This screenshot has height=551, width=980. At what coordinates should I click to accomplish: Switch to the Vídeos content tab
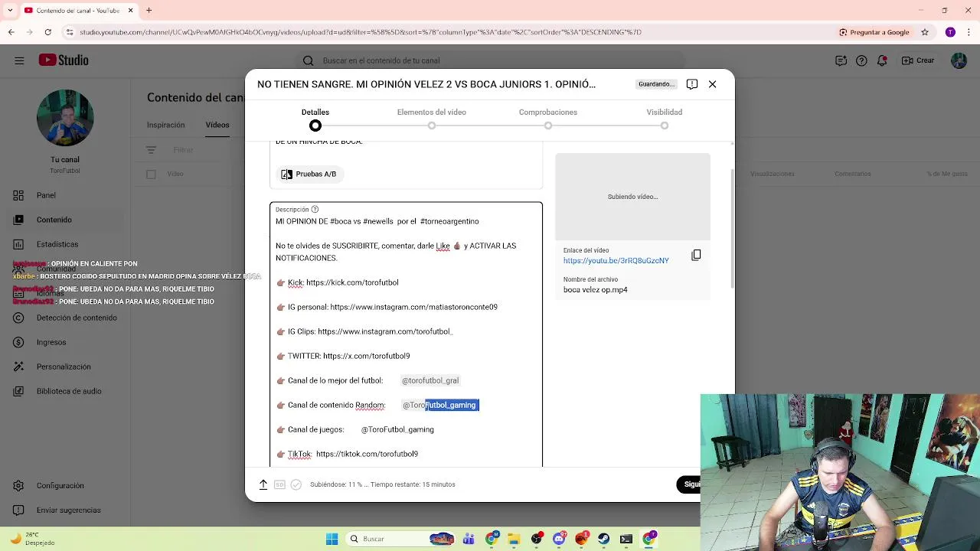217,125
